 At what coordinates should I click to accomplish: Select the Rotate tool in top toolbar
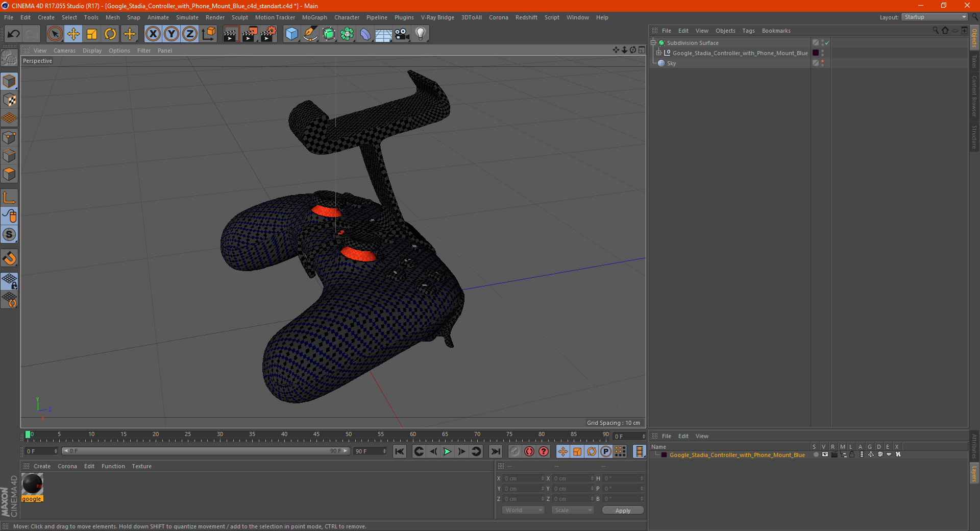coord(110,34)
